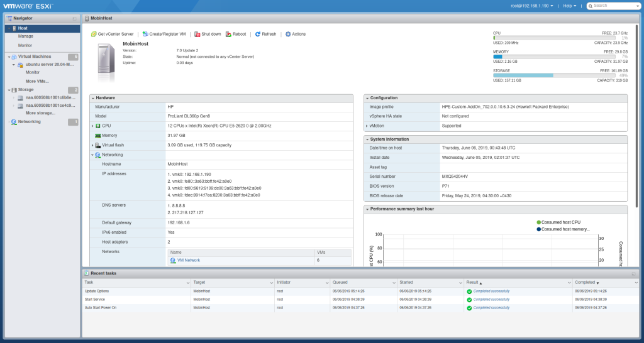This screenshot has width=644, height=343.
Task: Click the Storage usage bar
Action: (554, 75)
